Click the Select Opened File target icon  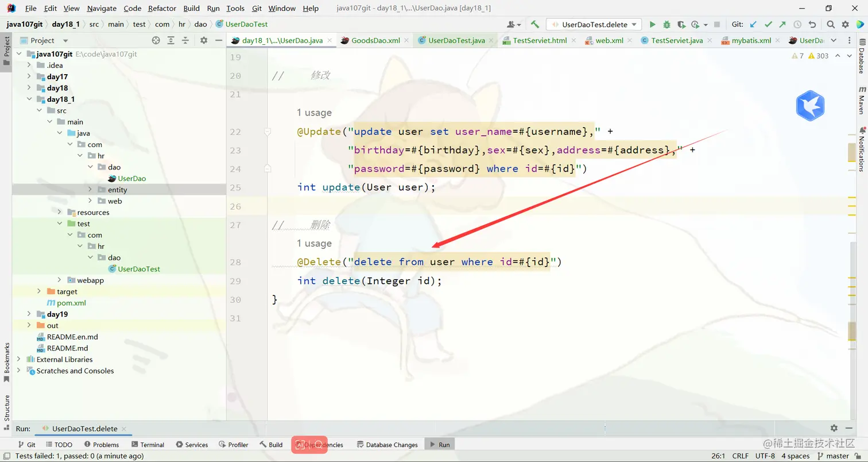pyautogui.click(x=156, y=40)
